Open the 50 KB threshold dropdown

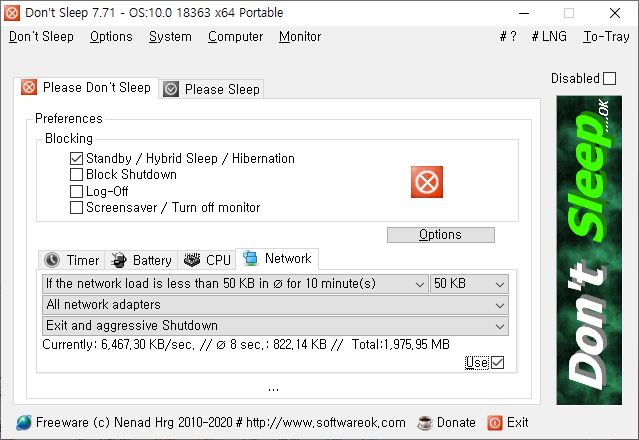point(469,284)
